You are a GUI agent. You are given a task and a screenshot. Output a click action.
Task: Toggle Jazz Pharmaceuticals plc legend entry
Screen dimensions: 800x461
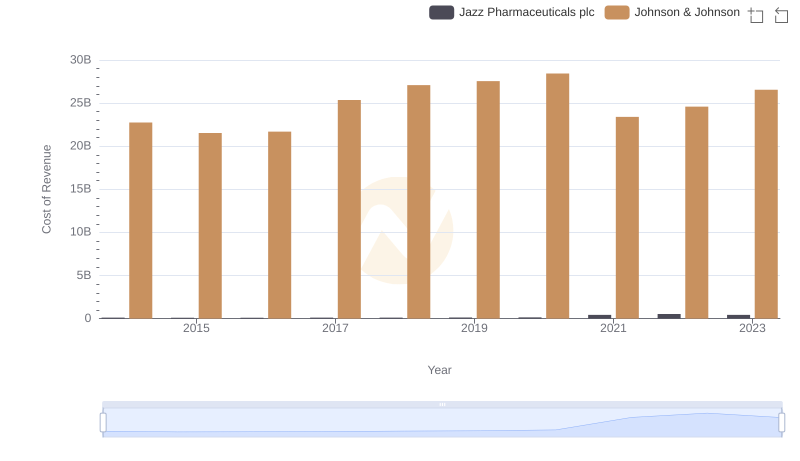[x=512, y=12]
